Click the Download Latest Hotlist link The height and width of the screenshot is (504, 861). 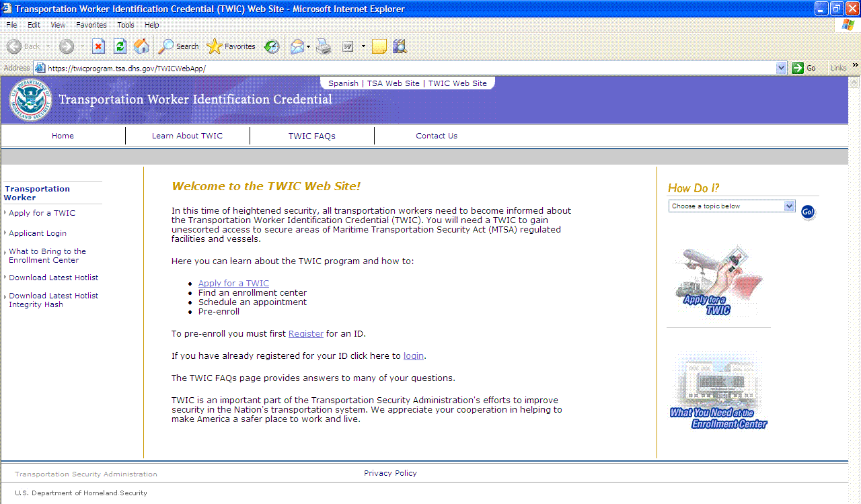(54, 278)
